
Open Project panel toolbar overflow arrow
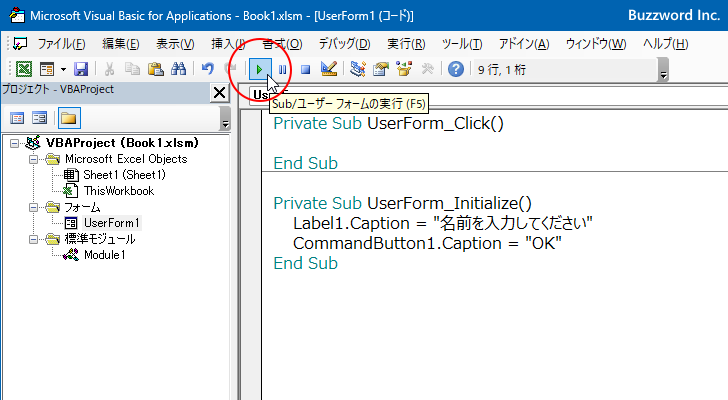tap(225, 118)
